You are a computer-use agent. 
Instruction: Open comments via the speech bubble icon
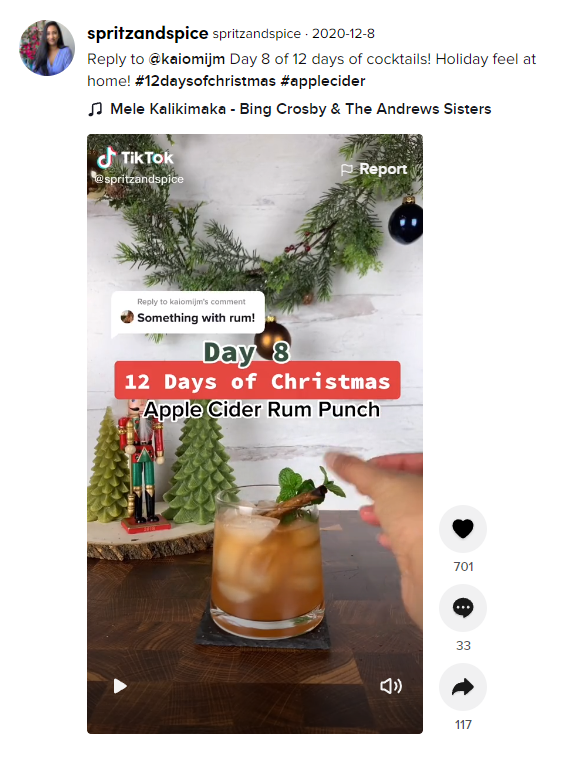click(463, 608)
